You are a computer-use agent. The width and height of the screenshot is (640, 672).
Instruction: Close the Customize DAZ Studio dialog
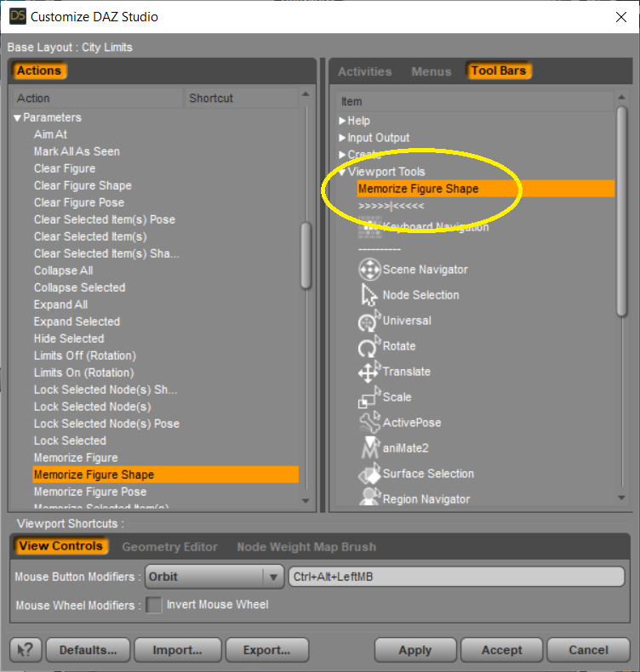621,17
